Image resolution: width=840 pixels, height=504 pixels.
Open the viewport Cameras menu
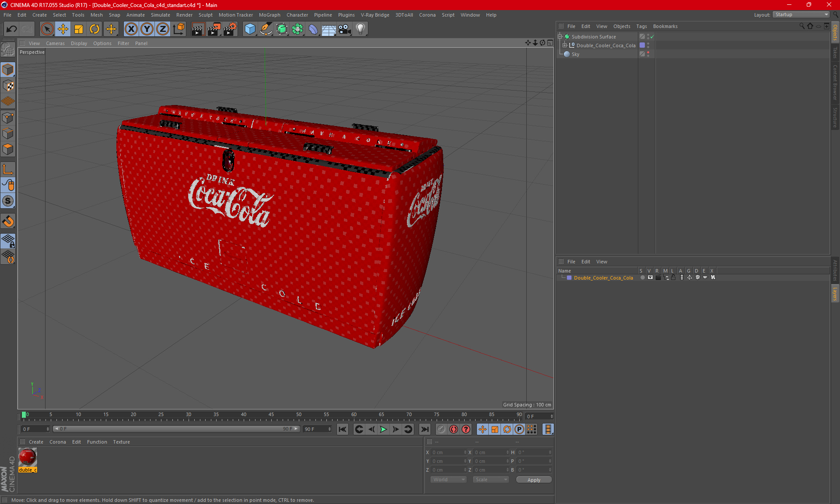coord(55,43)
